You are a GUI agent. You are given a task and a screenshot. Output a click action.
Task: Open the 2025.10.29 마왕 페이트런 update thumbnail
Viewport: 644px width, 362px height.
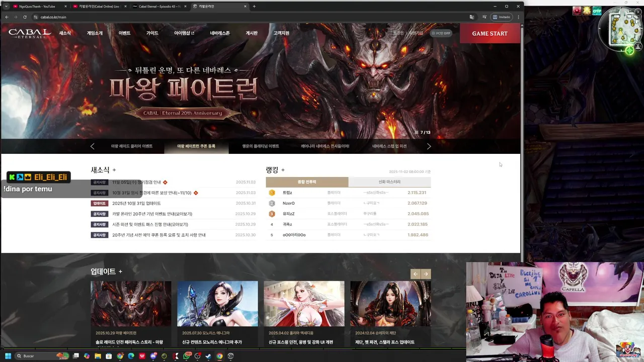tap(131, 304)
